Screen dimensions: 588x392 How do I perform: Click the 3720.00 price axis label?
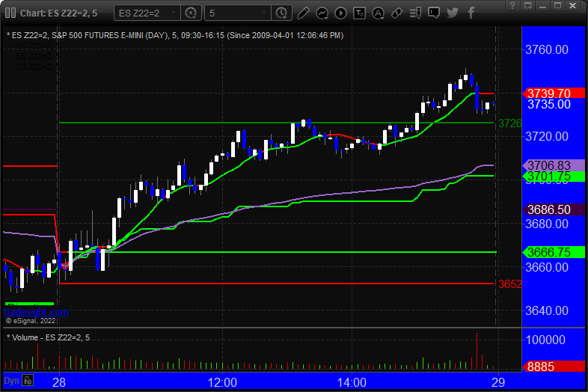[547, 136]
